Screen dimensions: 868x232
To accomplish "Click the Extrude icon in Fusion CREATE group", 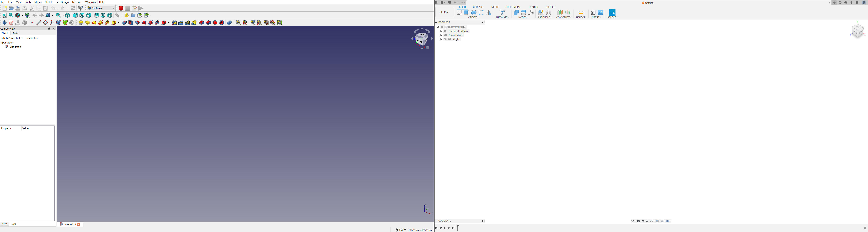I will (x=467, y=12).
